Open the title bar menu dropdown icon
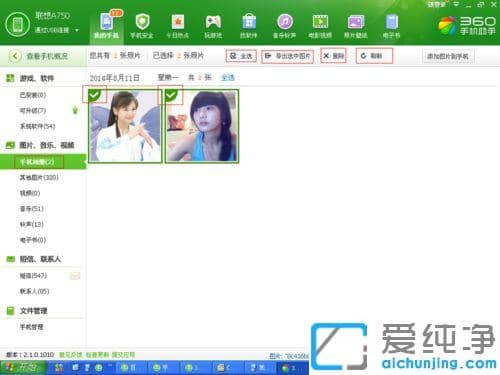500x375 pixels. (456, 4)
